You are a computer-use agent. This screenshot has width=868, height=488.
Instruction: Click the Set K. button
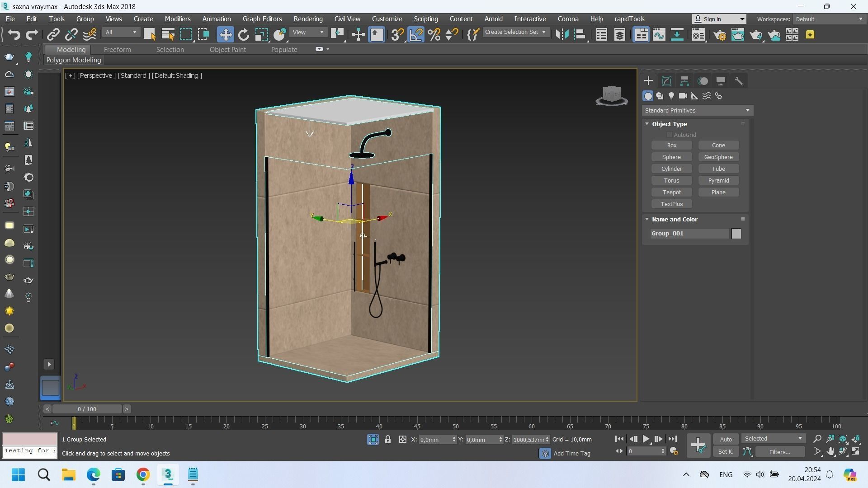tap(726, 452)
